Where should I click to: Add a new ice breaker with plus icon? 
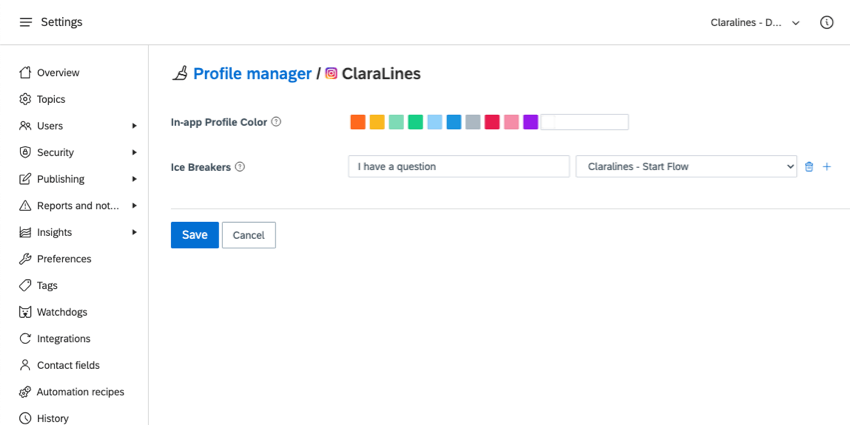coord(827,167)
